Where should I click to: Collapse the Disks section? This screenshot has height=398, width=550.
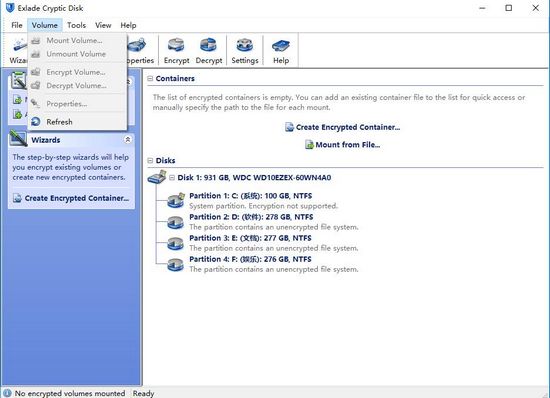click(150, 161)
